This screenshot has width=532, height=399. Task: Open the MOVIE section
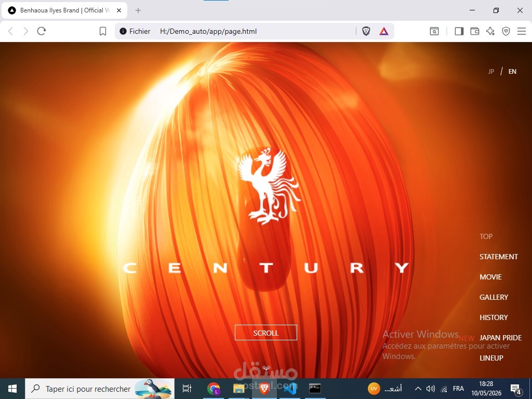490,277
